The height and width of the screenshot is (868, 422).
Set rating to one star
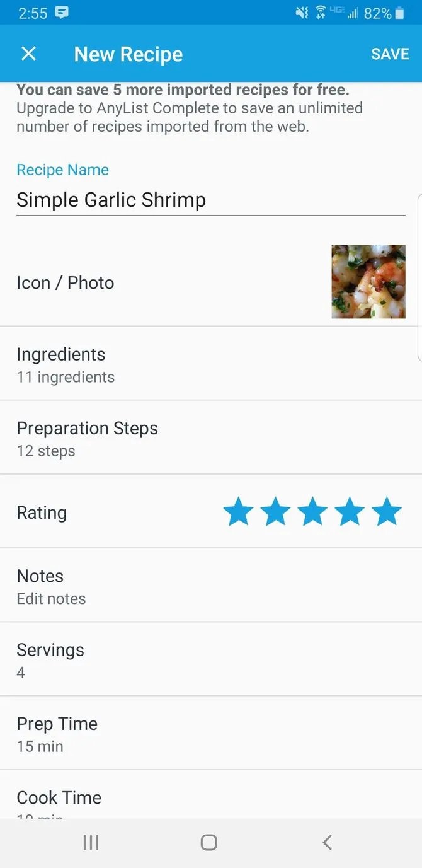coord(238,511)
